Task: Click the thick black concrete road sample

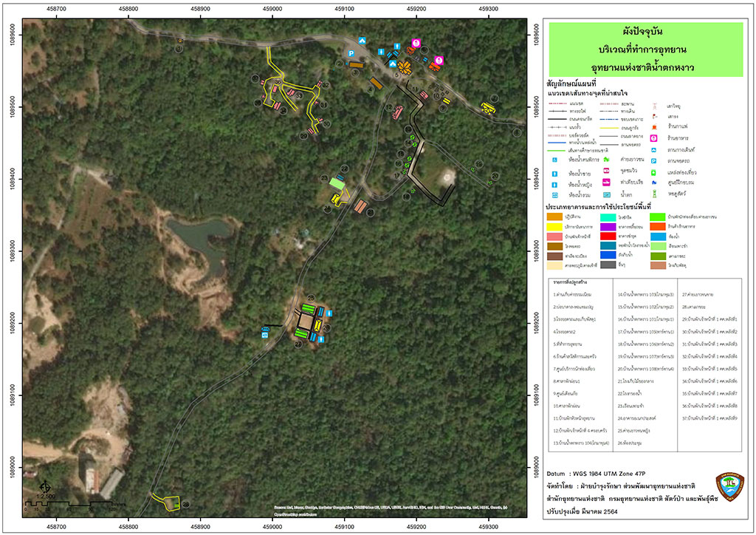Action: pos(557,119)
